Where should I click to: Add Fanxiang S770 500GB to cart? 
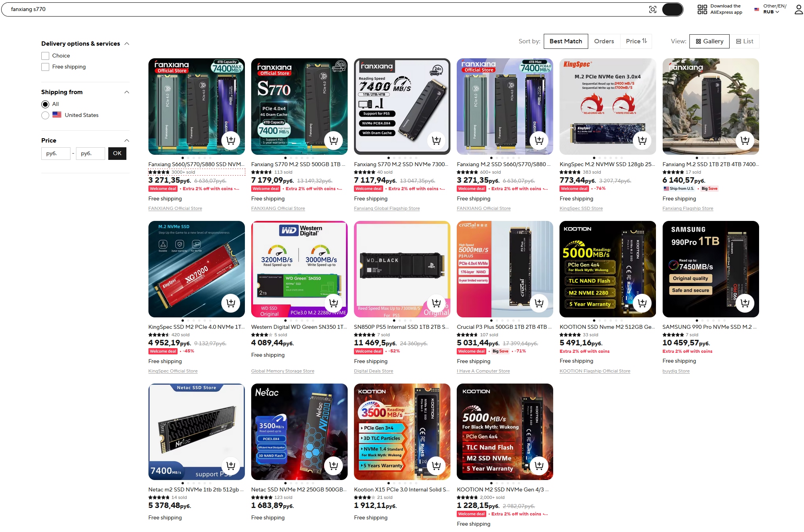point(333,140)
